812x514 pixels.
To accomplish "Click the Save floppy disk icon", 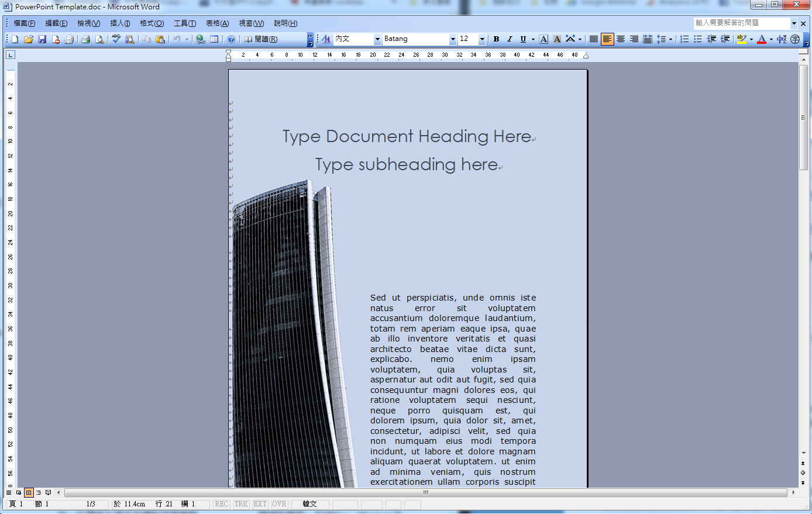I will click(42, 39).
